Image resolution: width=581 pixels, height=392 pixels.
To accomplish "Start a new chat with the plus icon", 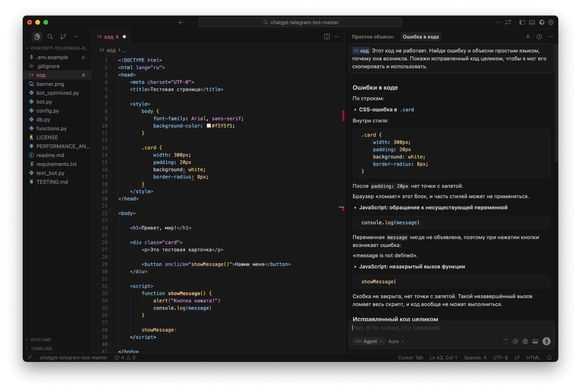I will click(x=528, y=37).
